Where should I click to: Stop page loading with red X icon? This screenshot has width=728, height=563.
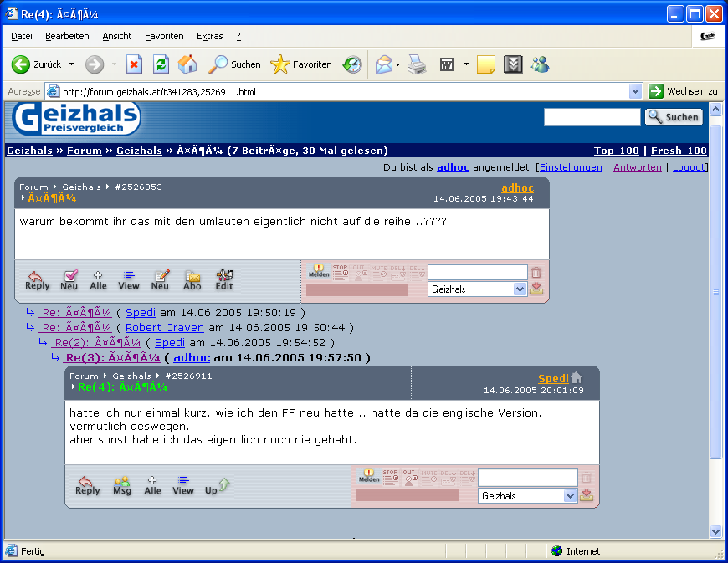tap(134, 64)
